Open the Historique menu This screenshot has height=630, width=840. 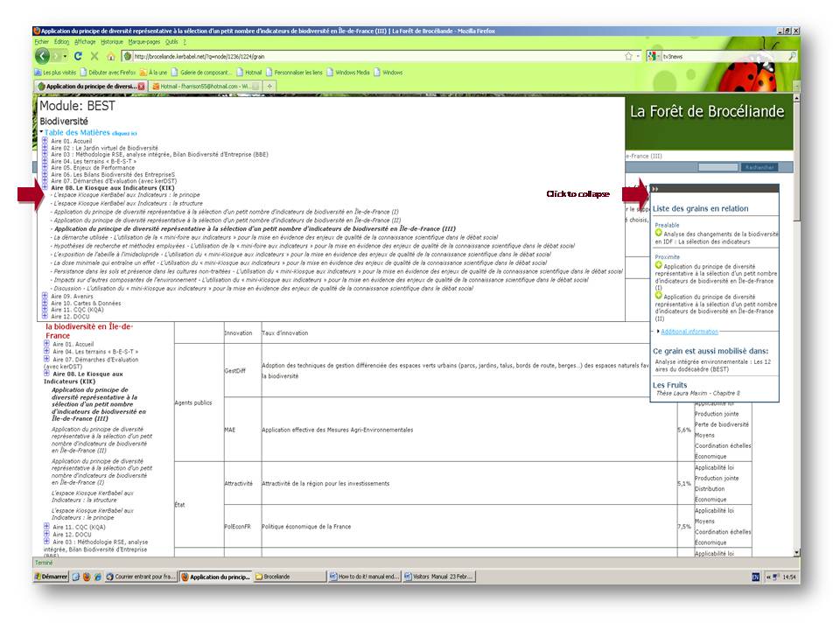click(111, 42)
